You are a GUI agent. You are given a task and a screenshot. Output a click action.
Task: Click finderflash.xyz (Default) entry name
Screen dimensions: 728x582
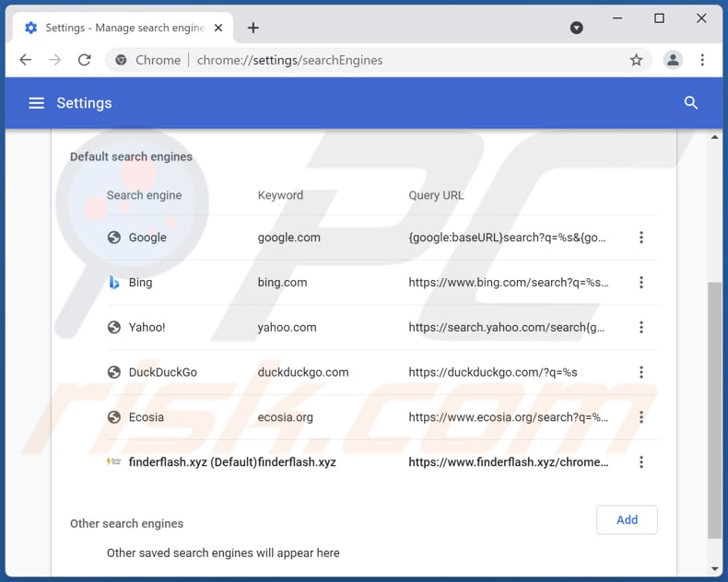click(x=193, y=462)
